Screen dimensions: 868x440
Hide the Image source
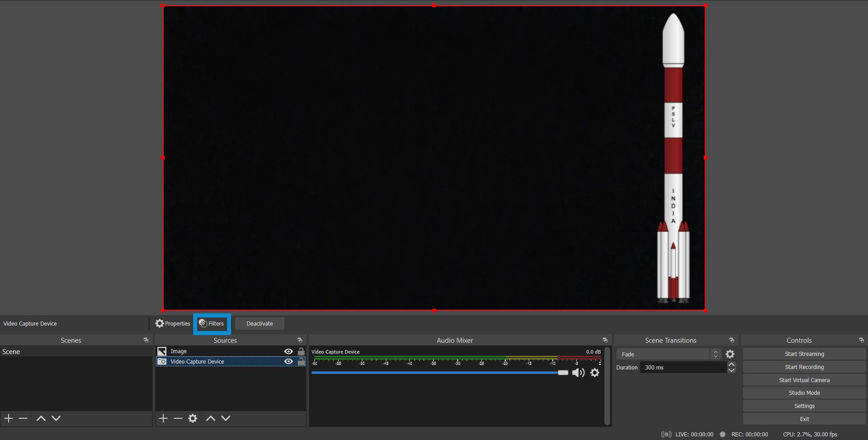click(289, 351)
